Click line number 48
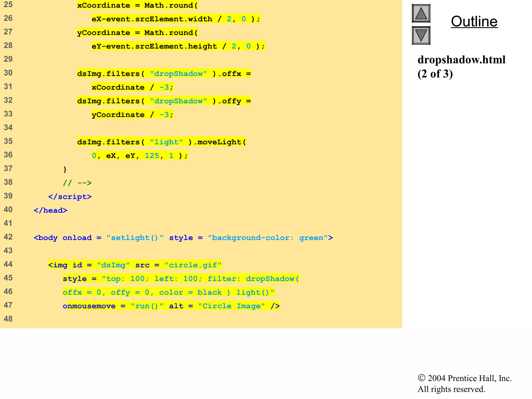 pos(8,319)
